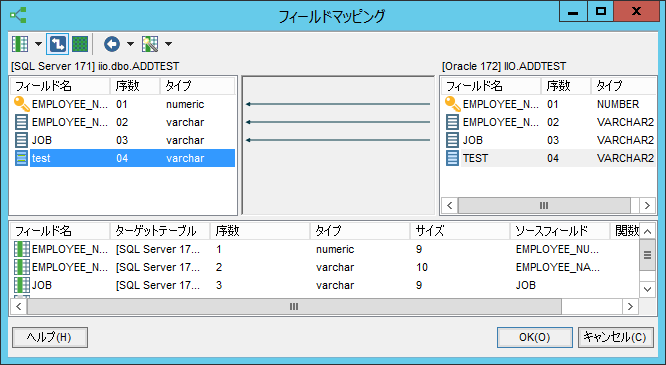
Task: Click the numeric type cell in SQL Server list
Action: click(x=185, y=104)
